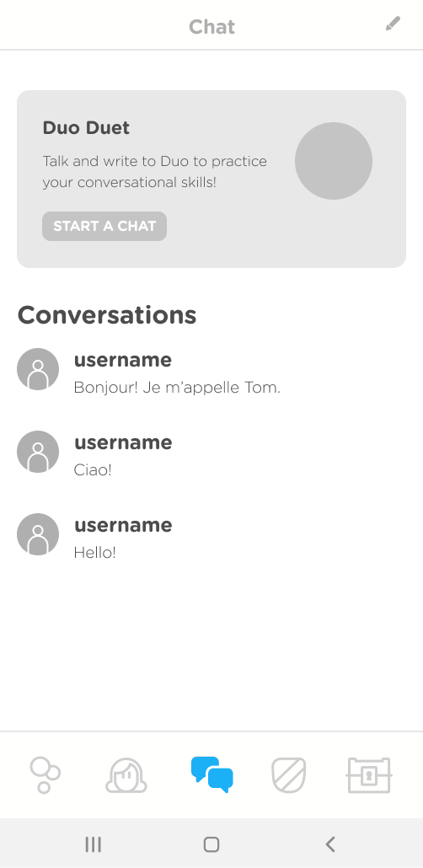Click the START A CHAT button

(x=104, y=226)
